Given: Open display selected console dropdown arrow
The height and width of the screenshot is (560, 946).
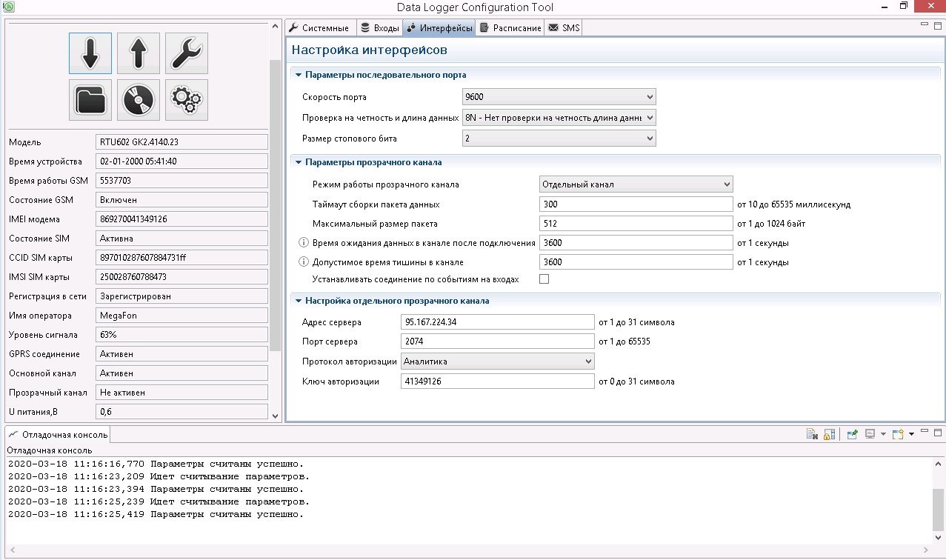Looking at the screenshot, I should coord(884,434).
